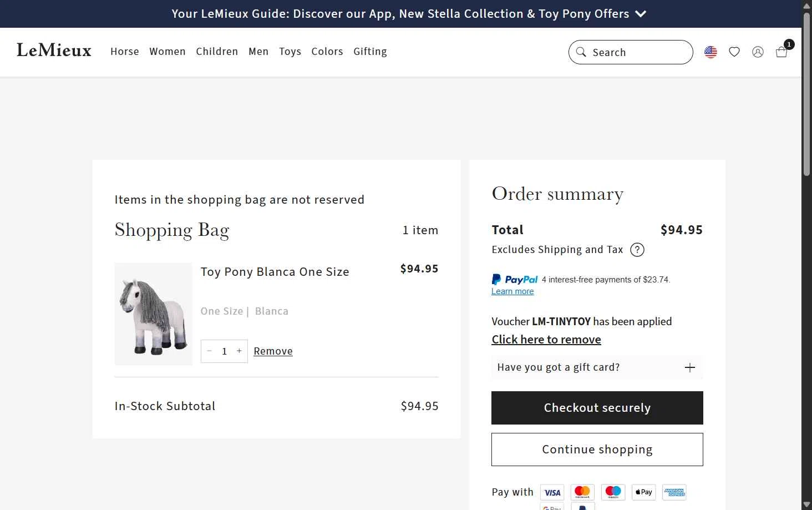Open the shopping bag icon
Screen dimensions: 812x510
coord(782,52)
